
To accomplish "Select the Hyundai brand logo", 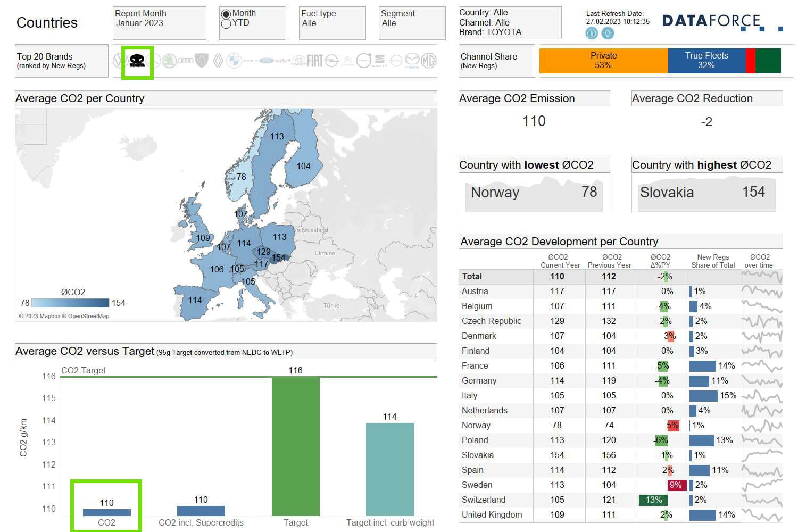I will click(300, 61).
